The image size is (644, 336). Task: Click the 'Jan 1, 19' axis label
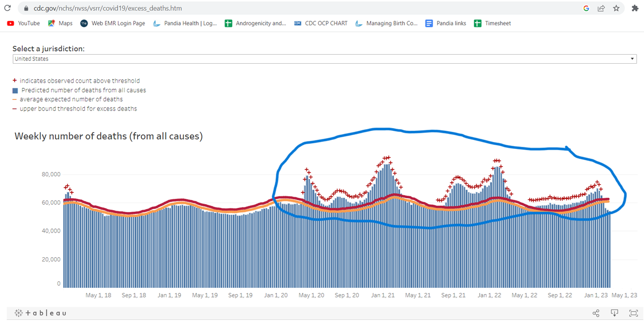pos(169,295)
